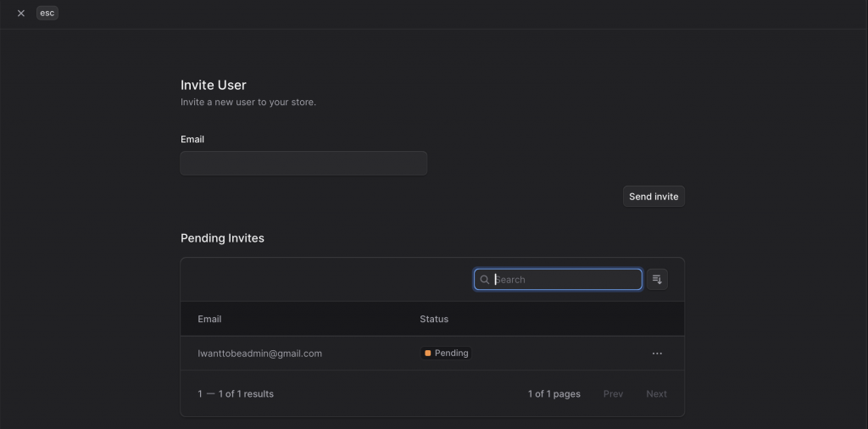Click the '1 of 1 pages' indicator

coord(554,394)
